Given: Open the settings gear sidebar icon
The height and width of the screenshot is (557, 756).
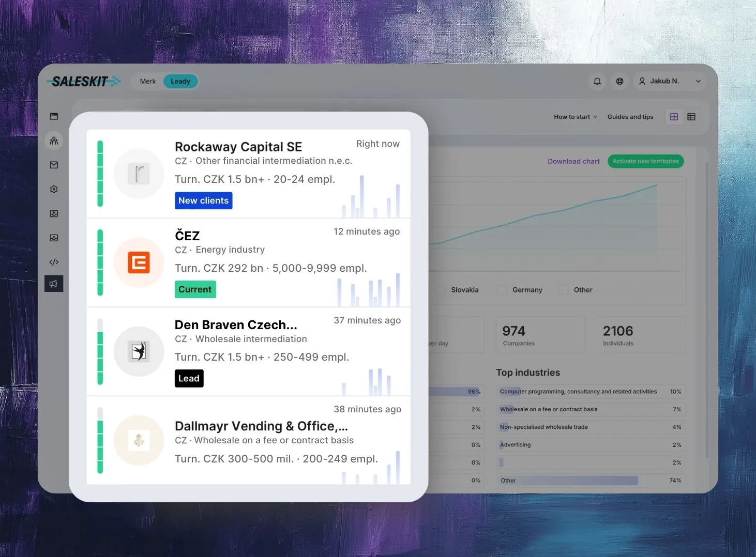Looking at the screenshot, I should click(x=54, y=189).
